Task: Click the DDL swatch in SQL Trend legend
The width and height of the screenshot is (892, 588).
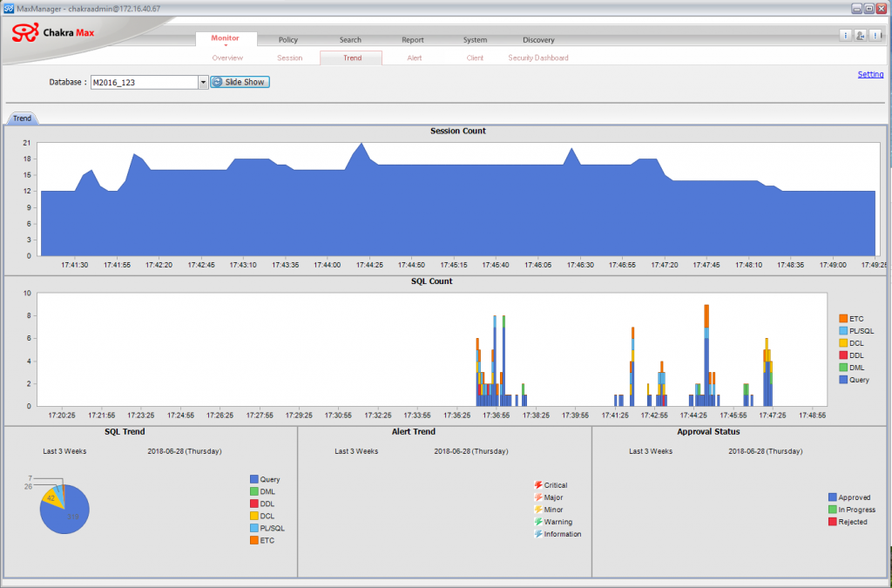Action: click(x=253, y=504)
